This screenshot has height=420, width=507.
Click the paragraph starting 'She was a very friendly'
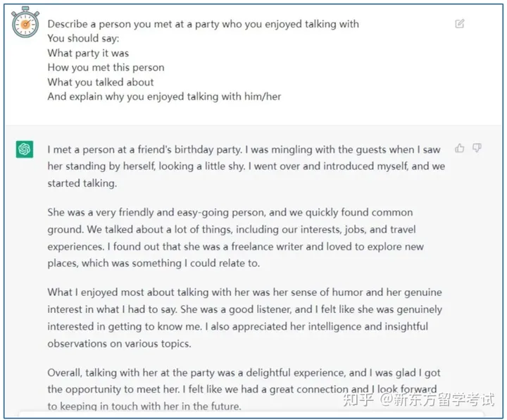click(236, 237)
